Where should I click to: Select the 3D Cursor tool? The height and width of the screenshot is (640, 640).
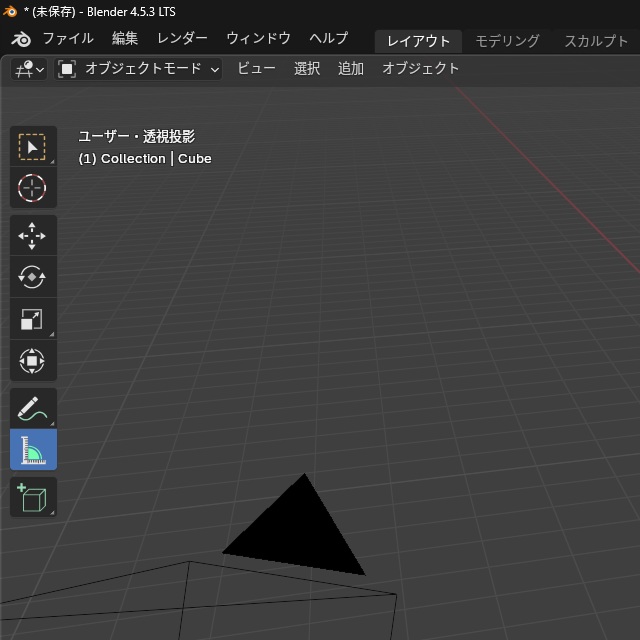[33, 188]
